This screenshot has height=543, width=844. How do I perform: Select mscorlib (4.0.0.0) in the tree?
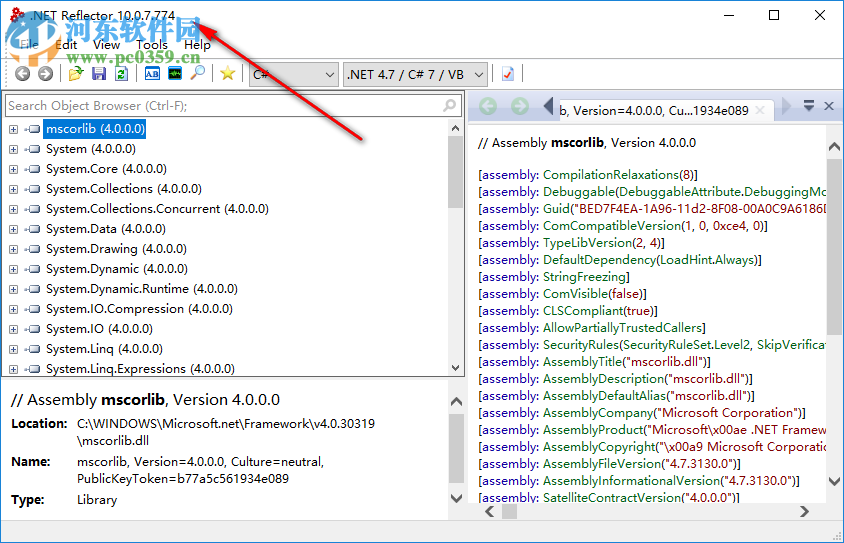[95, 129]
